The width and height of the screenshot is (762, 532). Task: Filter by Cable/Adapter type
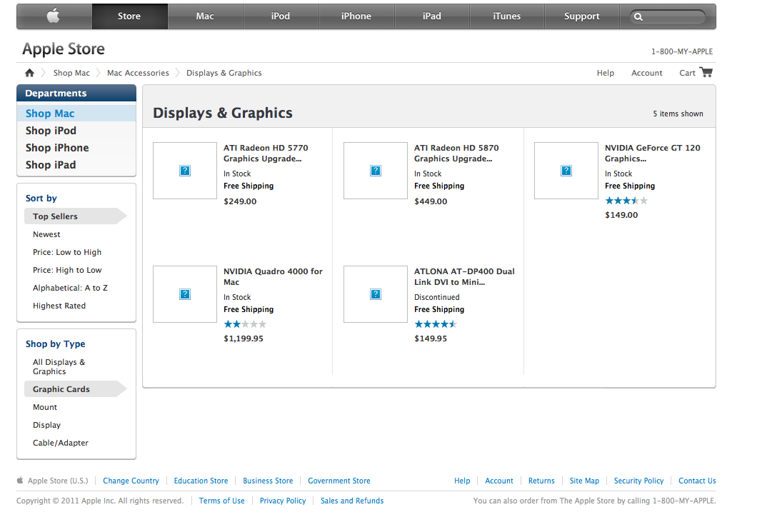point(61,443)
